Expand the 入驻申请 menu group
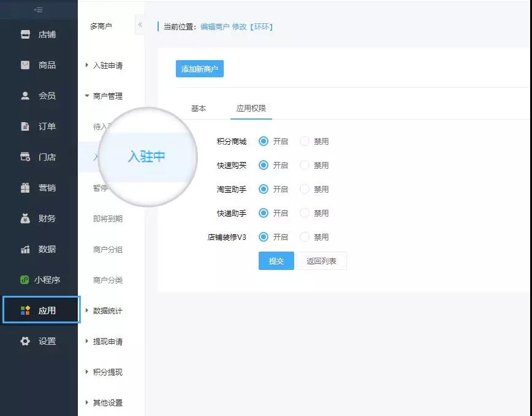 104,66
